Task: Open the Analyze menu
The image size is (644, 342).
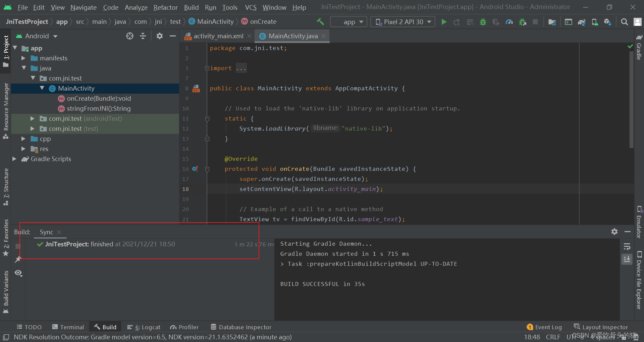Action: coord(136,7)
